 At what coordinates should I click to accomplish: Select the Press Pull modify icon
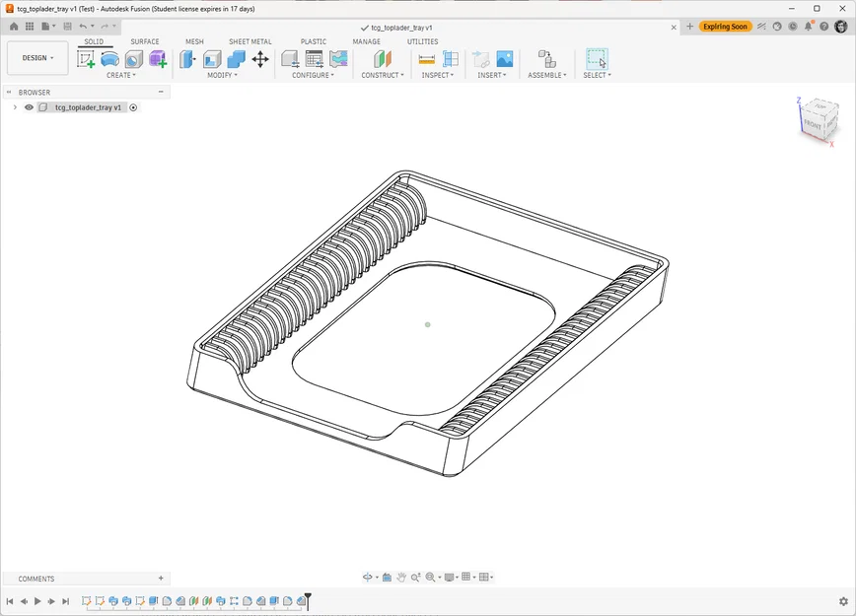coord(187,59)
